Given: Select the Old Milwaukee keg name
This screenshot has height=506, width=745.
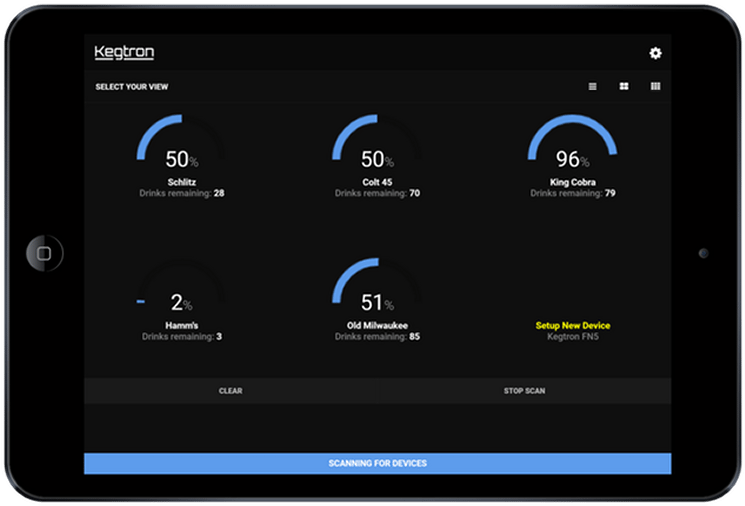Looking at the screenshot, I should click(x=377, y=325).
